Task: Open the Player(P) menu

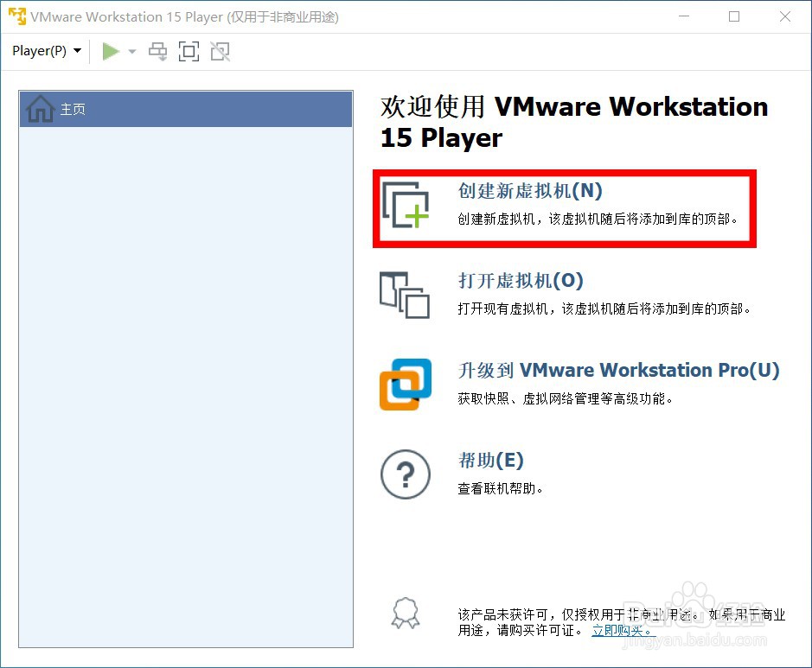Action: tap(47, 51)
